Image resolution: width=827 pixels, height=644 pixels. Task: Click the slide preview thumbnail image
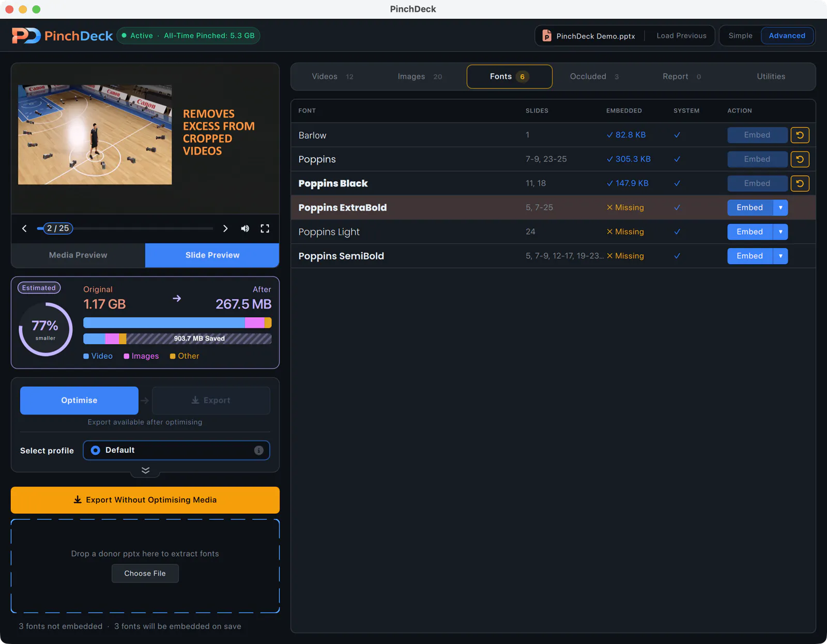click(95, 135)
